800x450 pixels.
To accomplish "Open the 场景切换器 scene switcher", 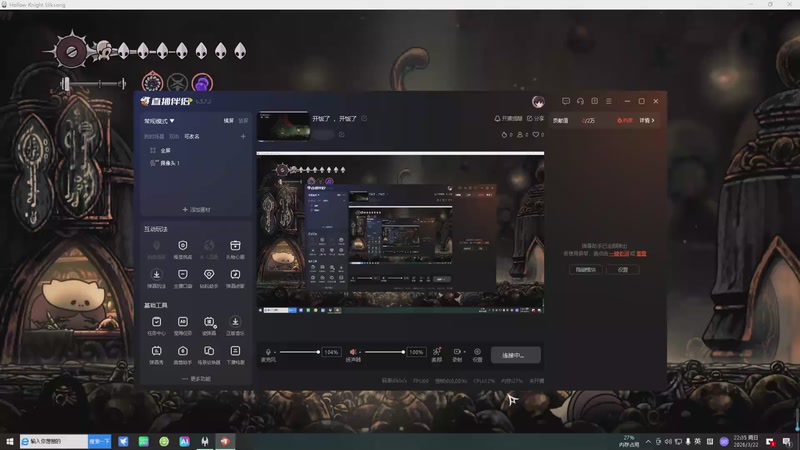I will tap(209, 355).
